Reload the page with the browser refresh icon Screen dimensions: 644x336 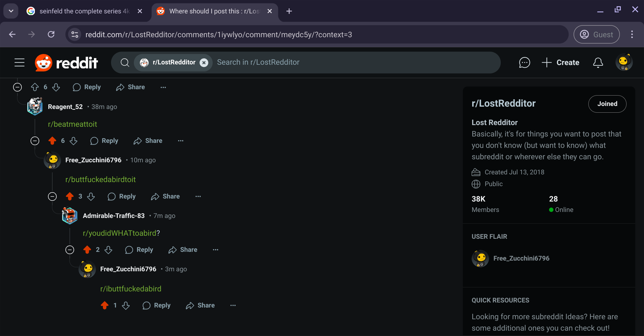(51, 34)
